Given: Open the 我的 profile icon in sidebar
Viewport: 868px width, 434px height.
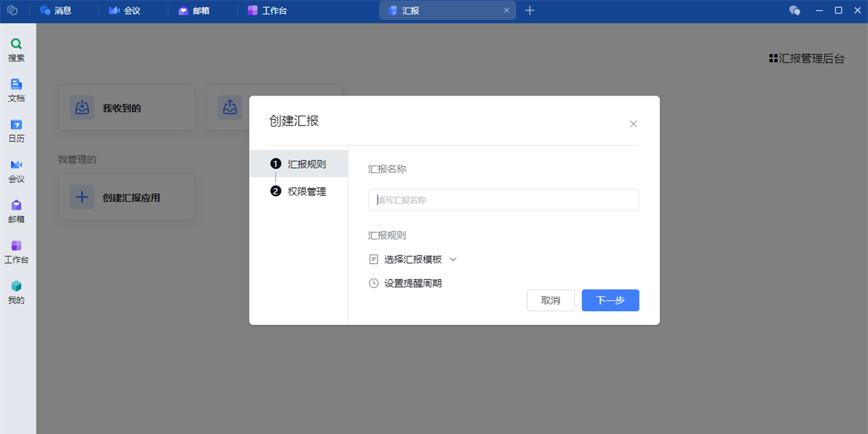Looking at the screenshot, I should coord(16,286).
